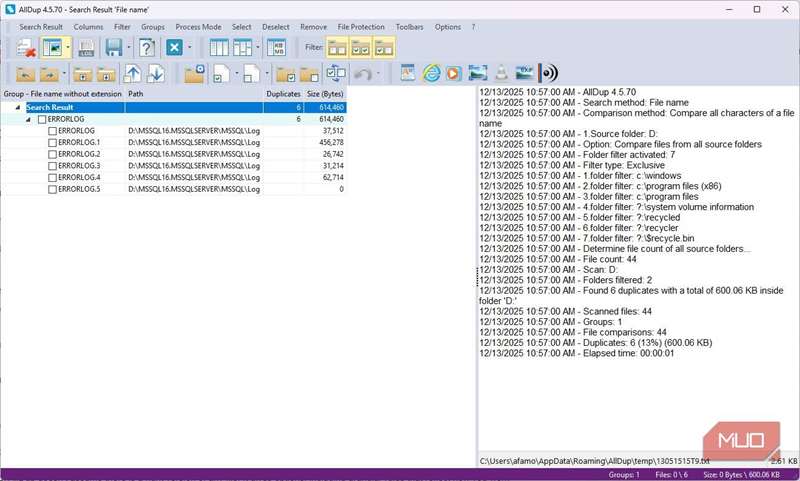Click the move down blue arrow icon
The image size is (800, 481).
pyautogui.click(x=156, y=74)
